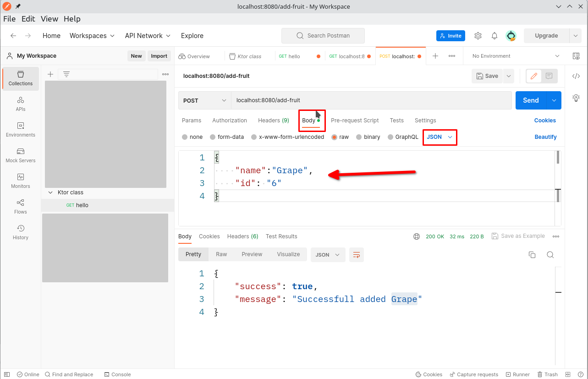
Task: Send the POST request
Action: coord(531,100)
